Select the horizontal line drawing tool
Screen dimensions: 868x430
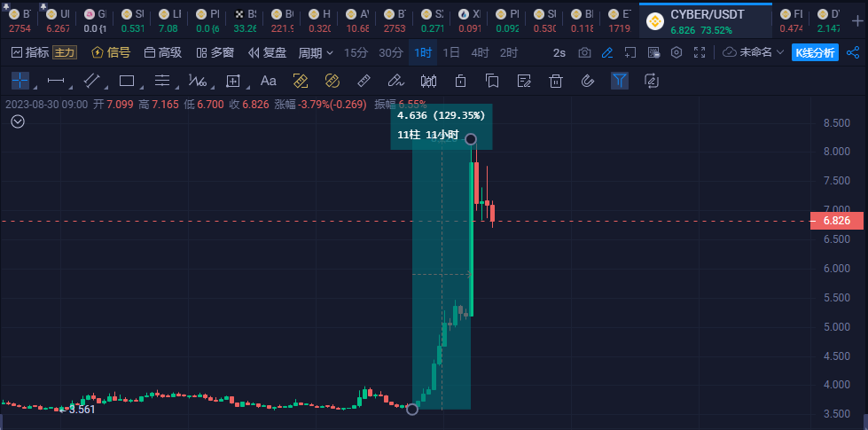pyautogui.click(x=55, y=81)
